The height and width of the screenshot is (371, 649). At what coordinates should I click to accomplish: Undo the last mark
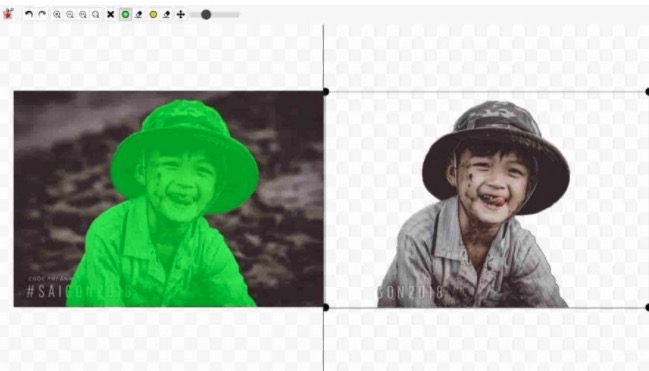click(x=29, y=14)
